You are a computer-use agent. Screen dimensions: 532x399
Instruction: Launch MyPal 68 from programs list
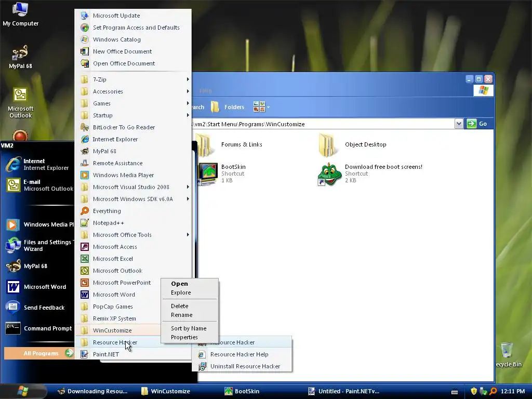click(x=133, y=151)
